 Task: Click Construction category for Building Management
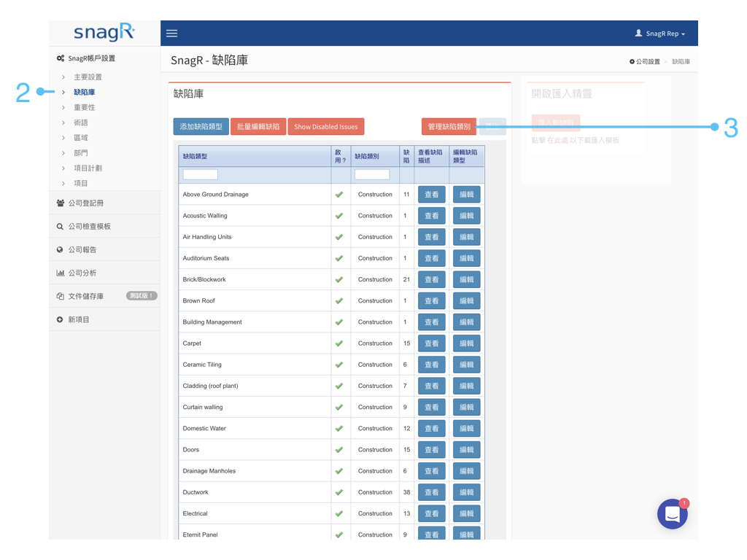point(375,322)
